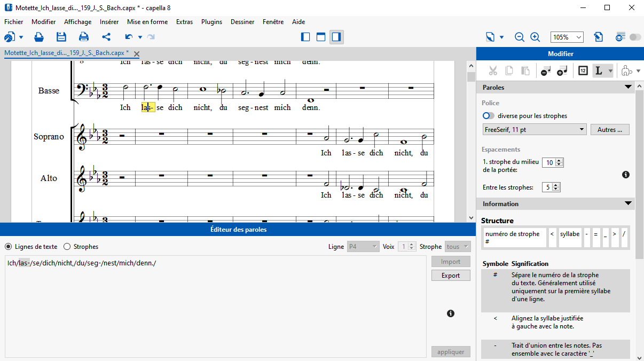Click the paste icon in Modifier panel
The width and height of the screenshot is (644, 361).
coord(525,70)
